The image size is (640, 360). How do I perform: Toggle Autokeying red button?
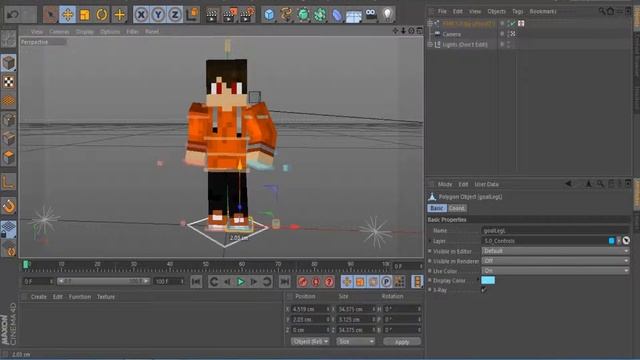tap(316, 282)
